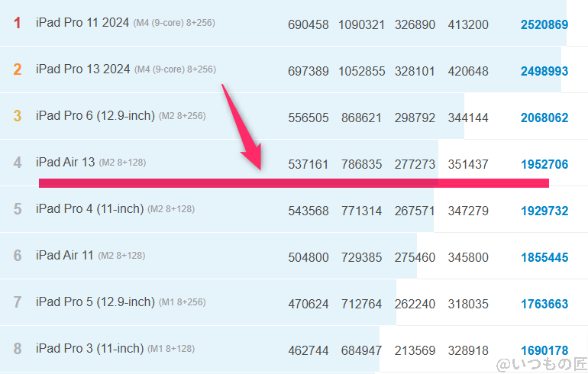Click the value 275460

[x=415, y=257]
